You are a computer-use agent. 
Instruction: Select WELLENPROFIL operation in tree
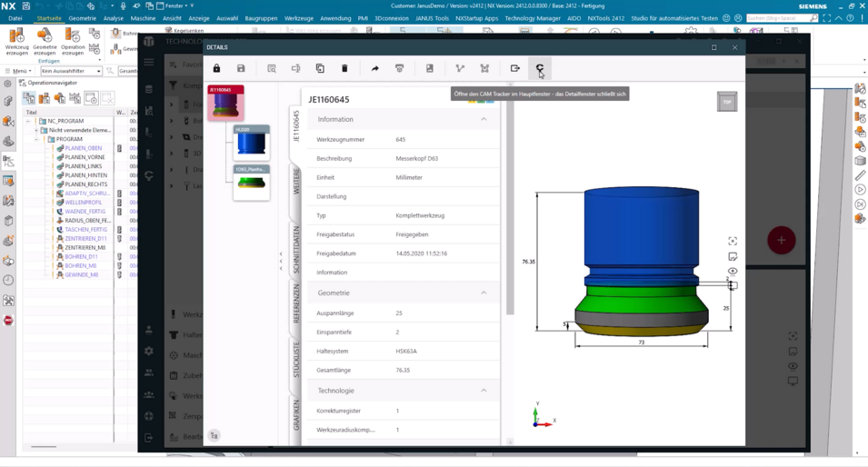pyautogui.click(x=84, y=202)
